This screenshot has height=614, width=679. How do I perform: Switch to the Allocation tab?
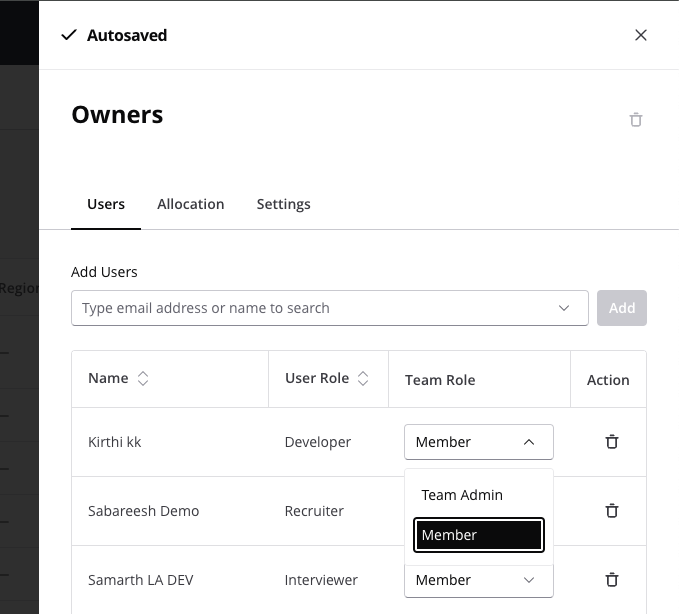click(x=190, y=204)
